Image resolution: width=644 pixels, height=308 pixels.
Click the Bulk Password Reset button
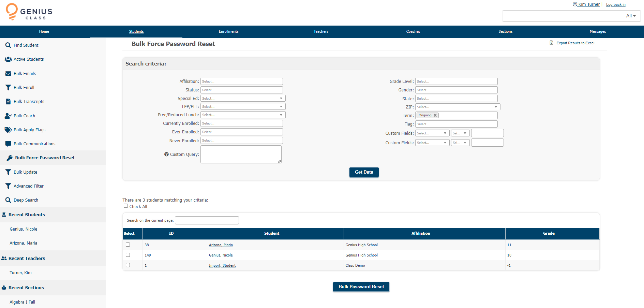tap(361, 287)
